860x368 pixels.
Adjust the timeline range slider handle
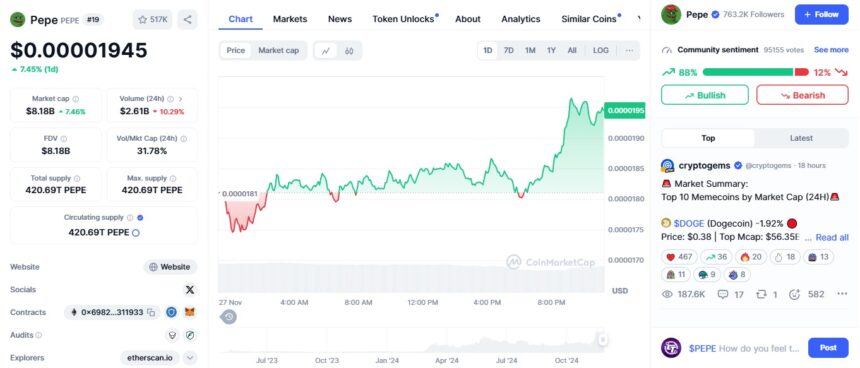603,340
